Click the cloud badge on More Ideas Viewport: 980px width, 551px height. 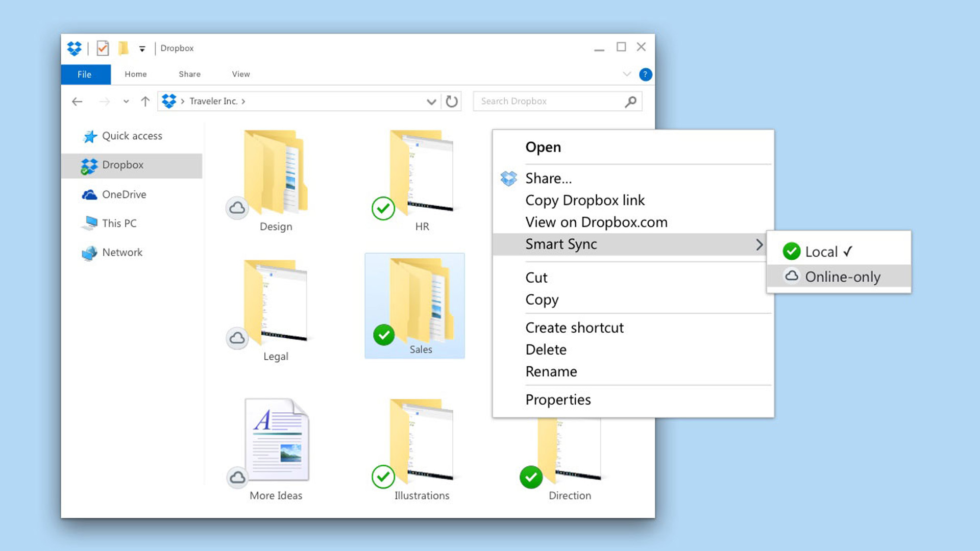click(237, 478)
